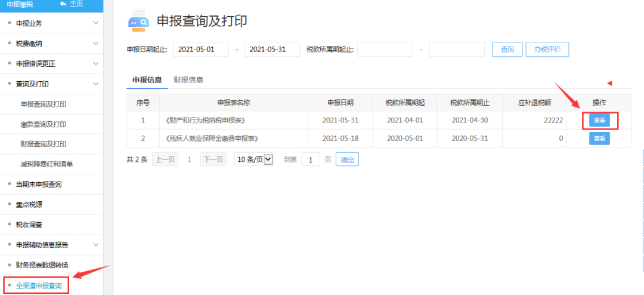Expand the 申报辅助信息报告 menu chevron
This screenshot has height=295, width=644.
[95, 245]
